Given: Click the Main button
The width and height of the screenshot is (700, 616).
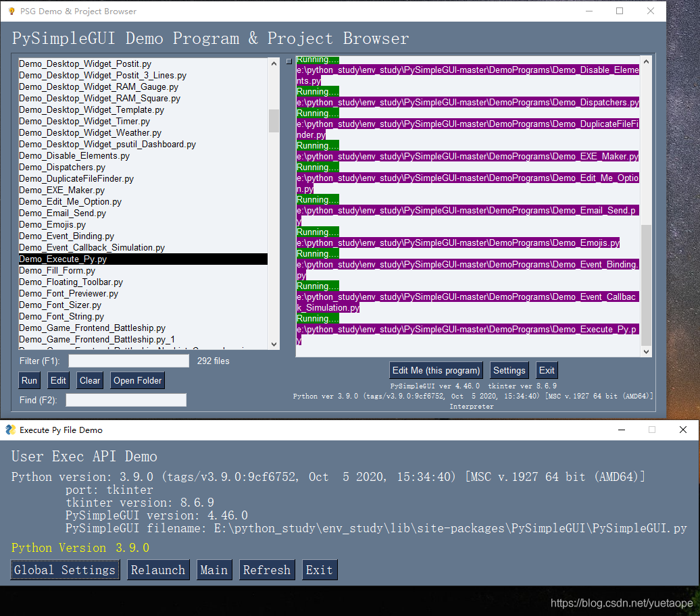Looking at the screenshot, I should [x=214, y=569].
